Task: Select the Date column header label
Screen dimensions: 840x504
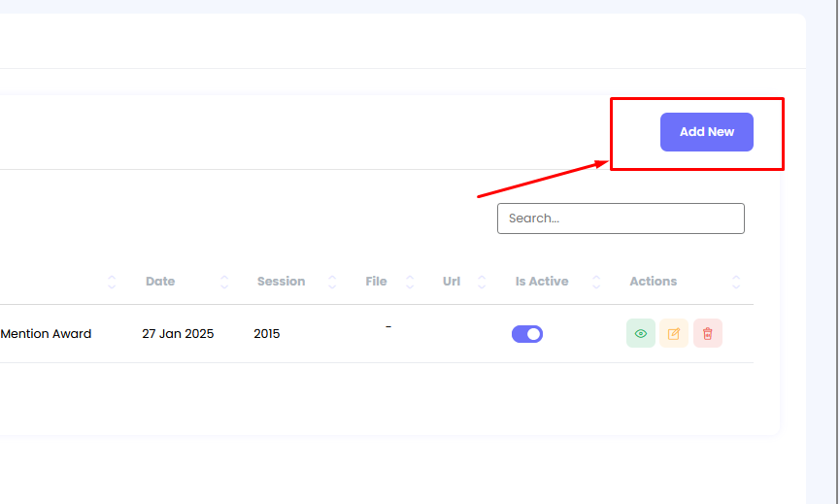Action: (x=160, y=282)
